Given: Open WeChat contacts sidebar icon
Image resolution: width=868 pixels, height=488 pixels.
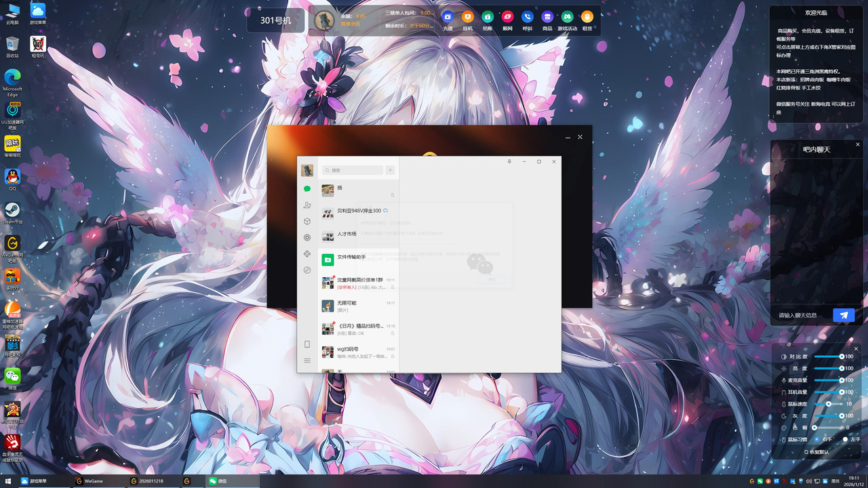Looking at the screenshot, I should pos(307,205).
